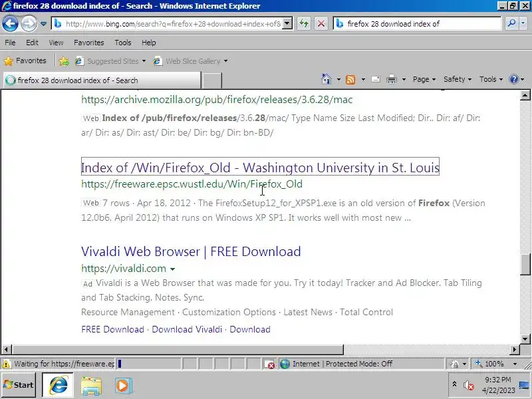Image resolution: width=532 pixels, height=399 pixels.
Task: Click the Print icon
Action: point(392,79)
